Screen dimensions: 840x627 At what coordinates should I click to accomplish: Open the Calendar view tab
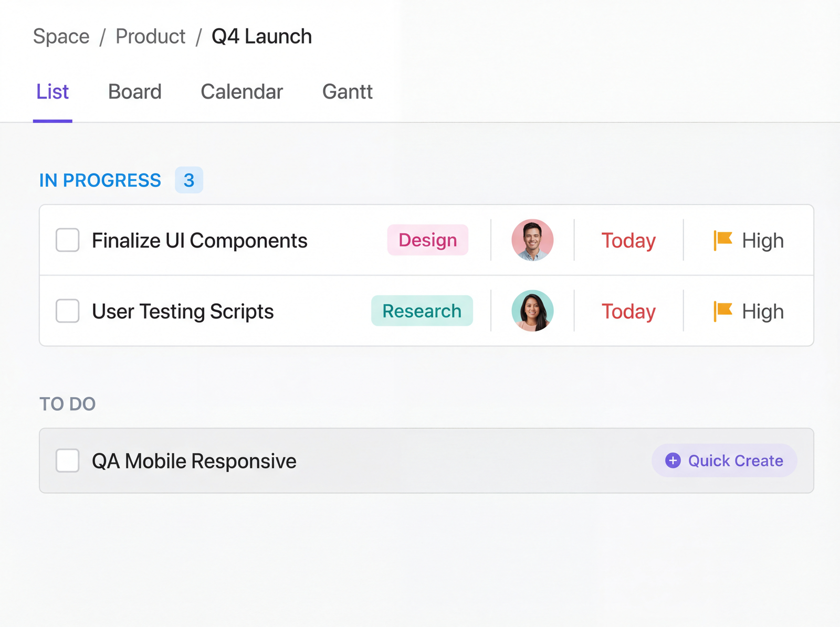pyautogui.click(x=241, y=92)
